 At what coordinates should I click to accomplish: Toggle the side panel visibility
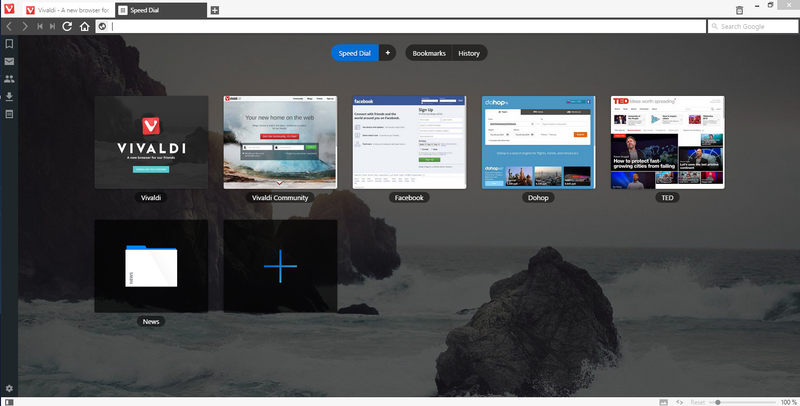coord(9,402)
